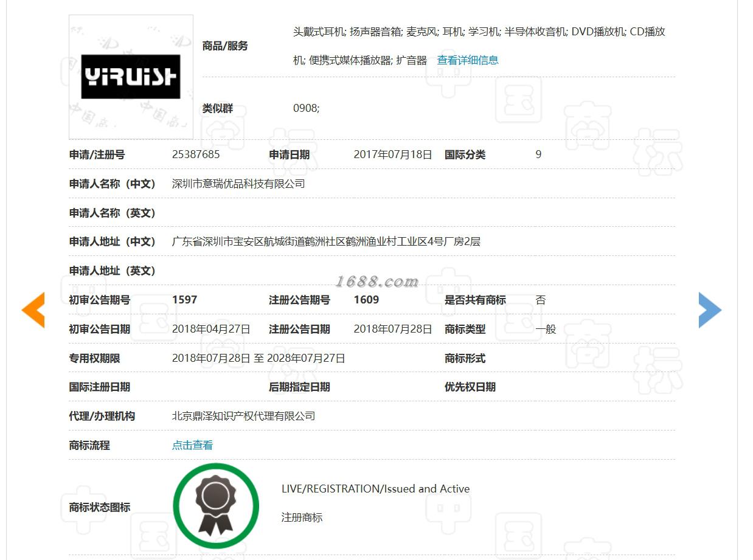The image size is (753, 560).
Task: Click the 后期指定日期 label
Action: pyautogui.click(x=299, y=387)
